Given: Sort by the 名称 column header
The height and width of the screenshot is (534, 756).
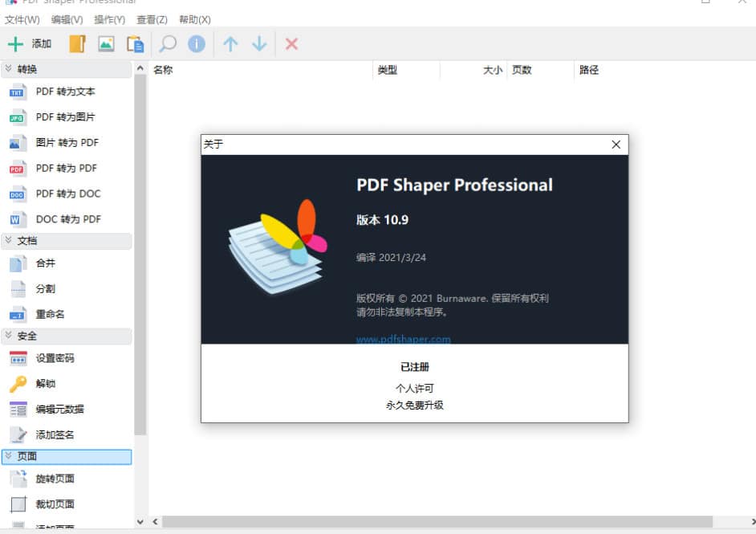Looking at the screenshot, I should pos(260,70).
